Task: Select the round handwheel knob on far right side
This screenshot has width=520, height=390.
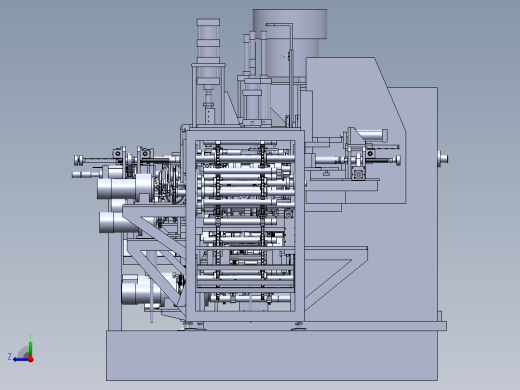Action: click(443, 158)
